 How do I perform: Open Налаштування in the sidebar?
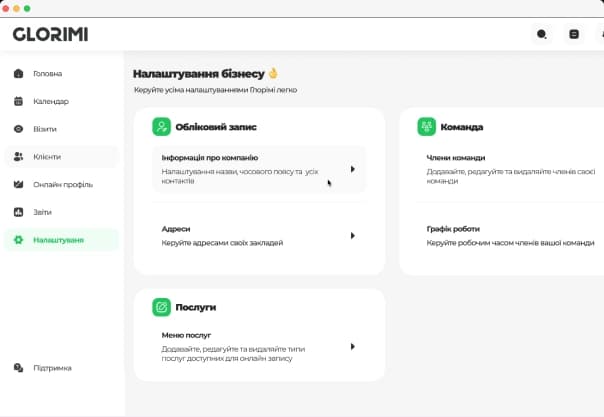point(58,240)
